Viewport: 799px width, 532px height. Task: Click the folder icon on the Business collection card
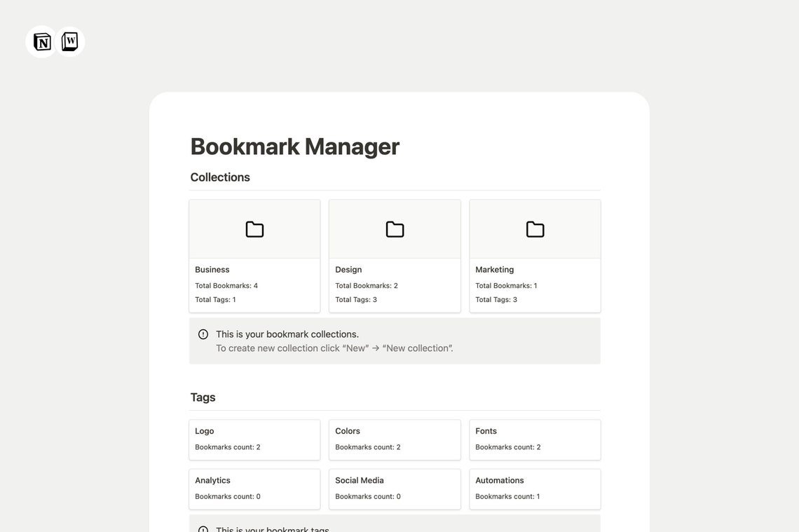pyautogui.click(x=254, y=229)
